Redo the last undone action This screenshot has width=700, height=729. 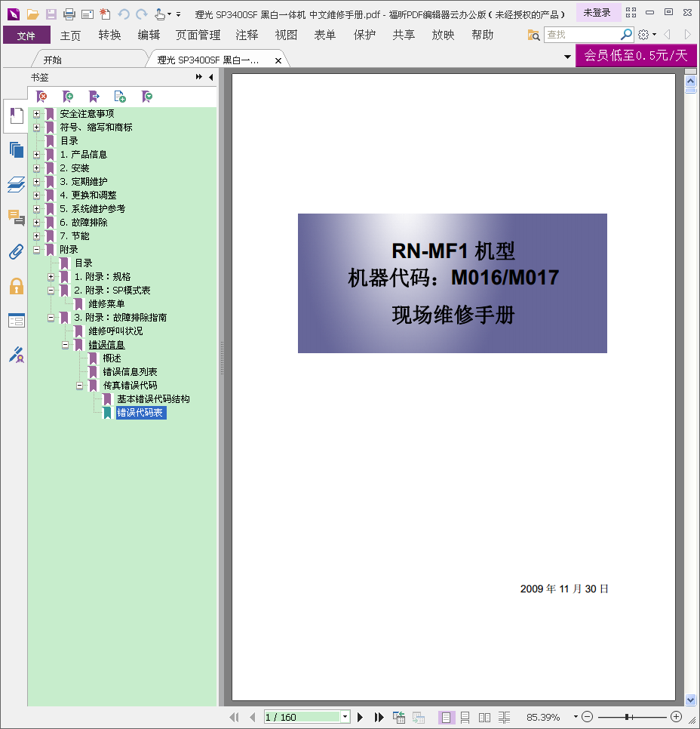pos(142,14)
